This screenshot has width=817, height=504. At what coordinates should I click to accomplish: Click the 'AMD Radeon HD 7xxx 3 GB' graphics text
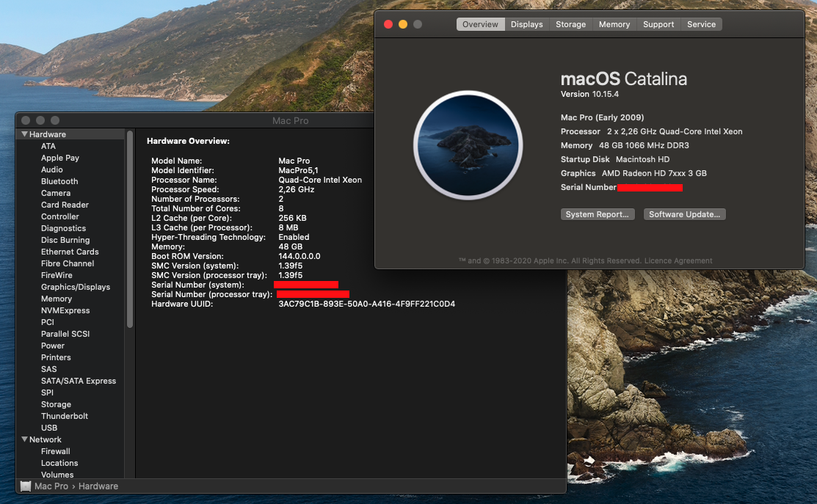(x=654, y=173)
